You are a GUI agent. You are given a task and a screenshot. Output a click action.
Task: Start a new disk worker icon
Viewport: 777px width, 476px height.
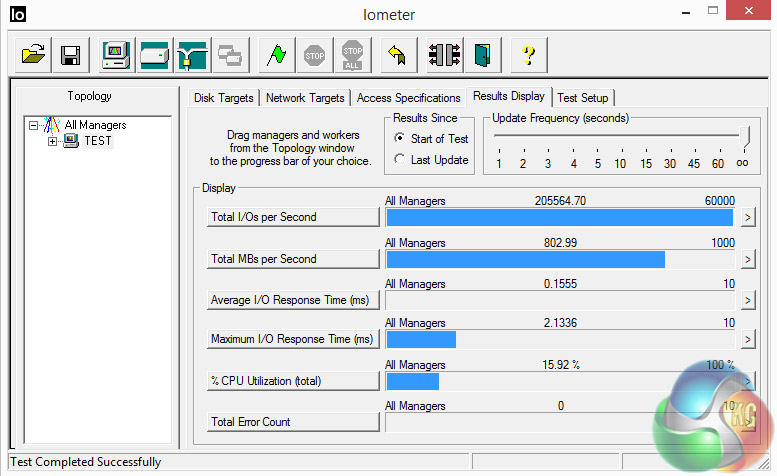(x=154, y=55)
